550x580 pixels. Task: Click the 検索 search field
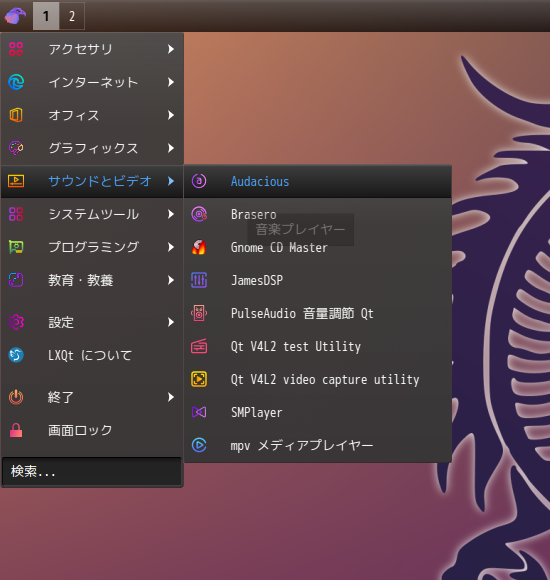point(92,471)
